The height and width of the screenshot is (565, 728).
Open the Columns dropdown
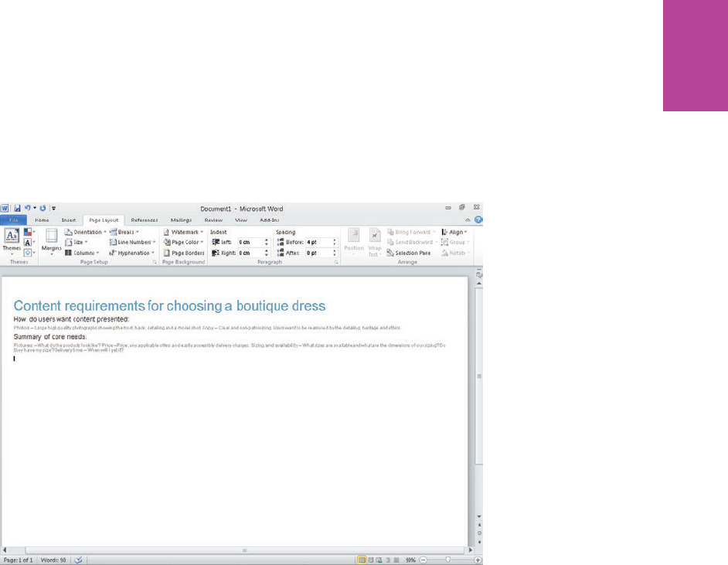(82, 253)
